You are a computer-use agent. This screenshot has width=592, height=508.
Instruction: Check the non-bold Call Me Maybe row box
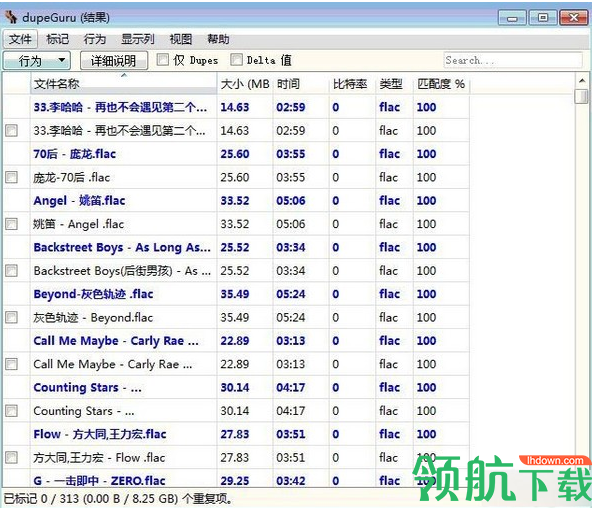pos(12,364)
